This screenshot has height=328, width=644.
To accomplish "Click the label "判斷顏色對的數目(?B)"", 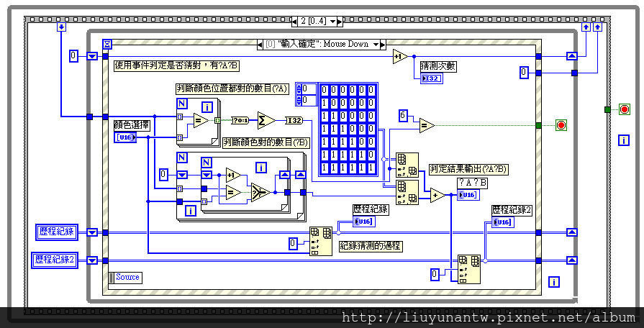I will point(266,142).
